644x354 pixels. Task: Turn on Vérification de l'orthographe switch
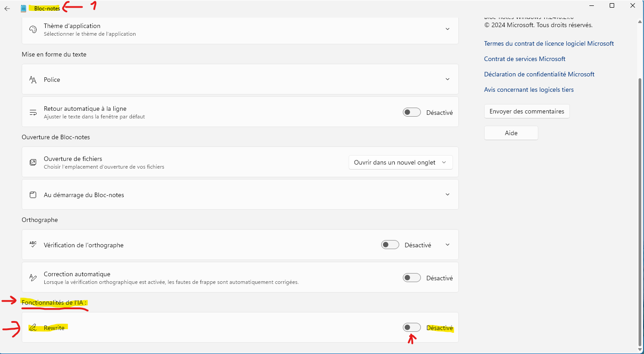pyautogui.click(x=390, y=245)
